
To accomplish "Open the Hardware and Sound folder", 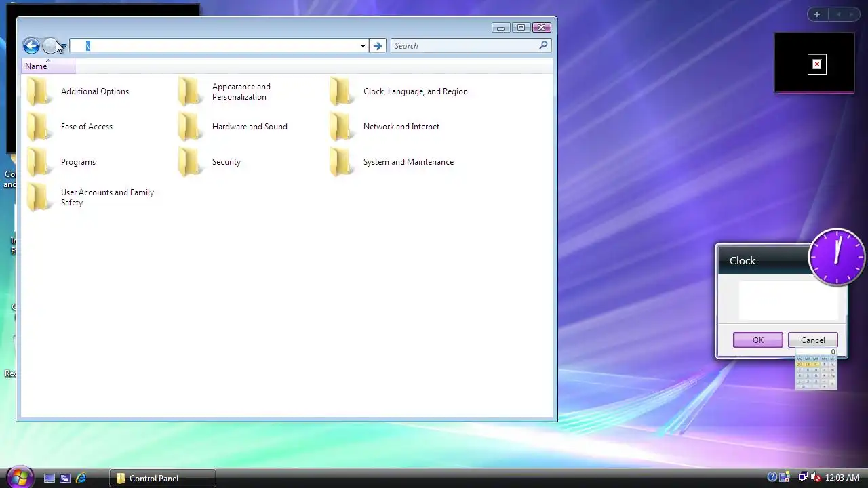I will (x=233, y=127).
